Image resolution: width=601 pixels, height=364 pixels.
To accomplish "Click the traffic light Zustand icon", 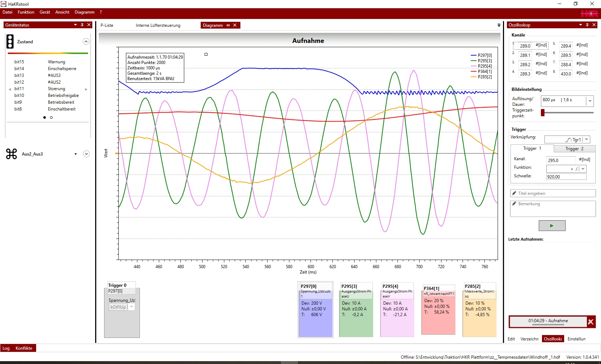I will 10,41.
